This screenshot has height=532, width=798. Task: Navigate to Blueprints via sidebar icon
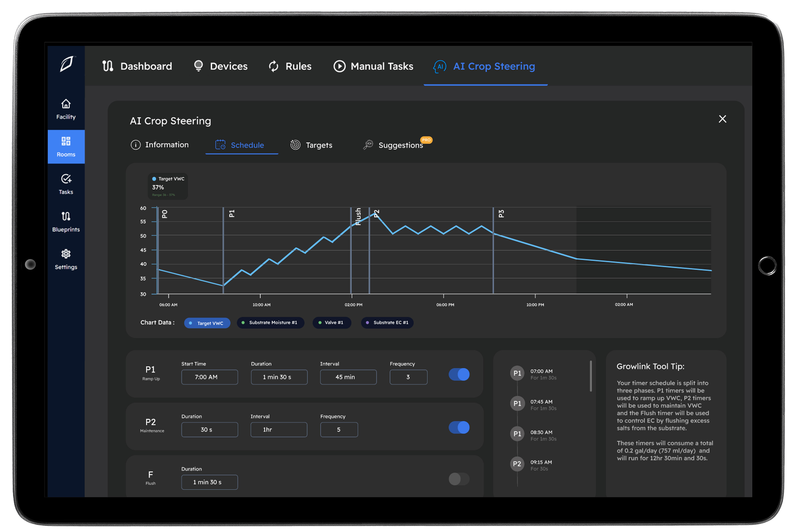coord(65,221)
